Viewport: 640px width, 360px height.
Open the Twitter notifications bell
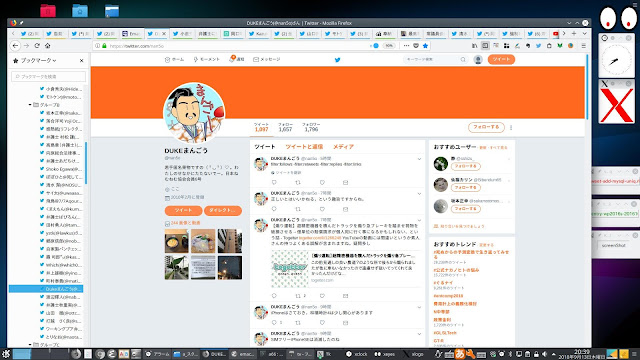click(237, 59)
